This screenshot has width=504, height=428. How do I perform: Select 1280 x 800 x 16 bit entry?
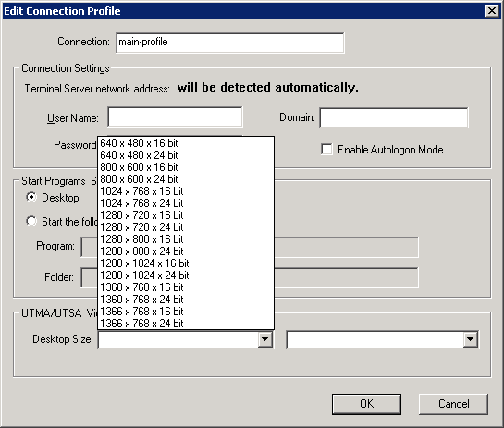pyautogui.click(x=186, y=239)
